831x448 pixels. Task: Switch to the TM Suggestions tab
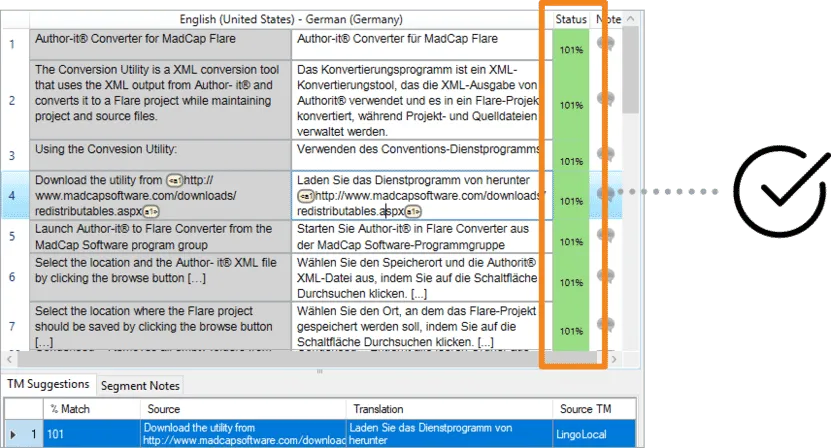click(48, 384)
